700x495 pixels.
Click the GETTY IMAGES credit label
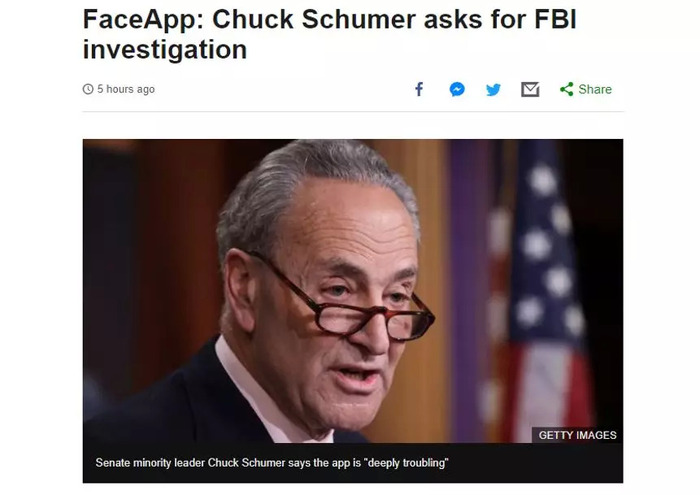tap(577, 435)
